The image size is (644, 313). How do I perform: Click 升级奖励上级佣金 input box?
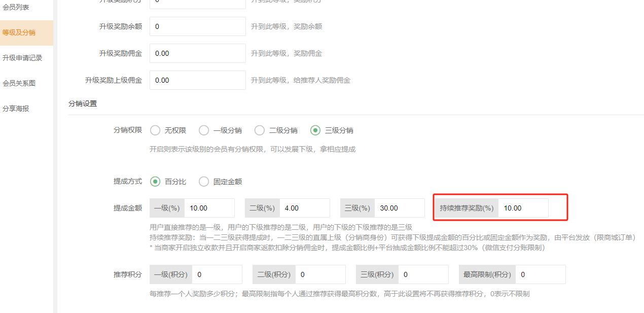197,80
